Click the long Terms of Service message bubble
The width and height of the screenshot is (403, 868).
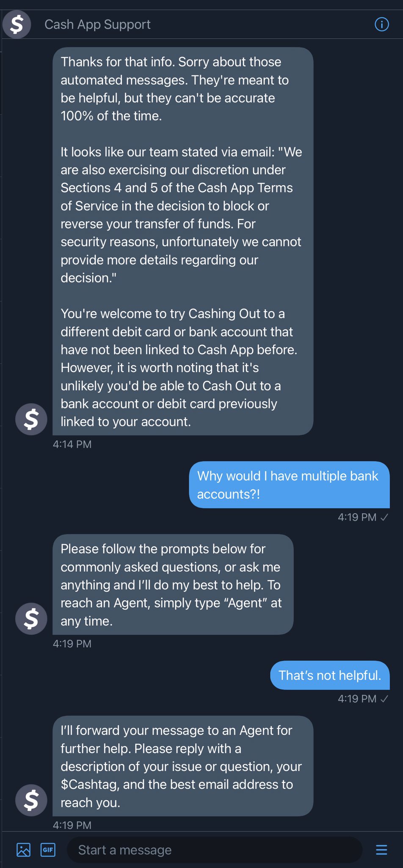[x=182, y=241]
